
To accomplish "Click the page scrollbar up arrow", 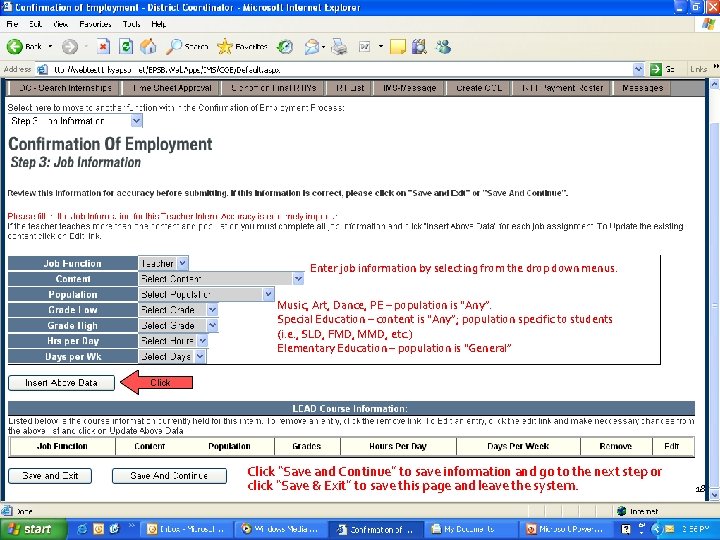I will click(714, 84).
